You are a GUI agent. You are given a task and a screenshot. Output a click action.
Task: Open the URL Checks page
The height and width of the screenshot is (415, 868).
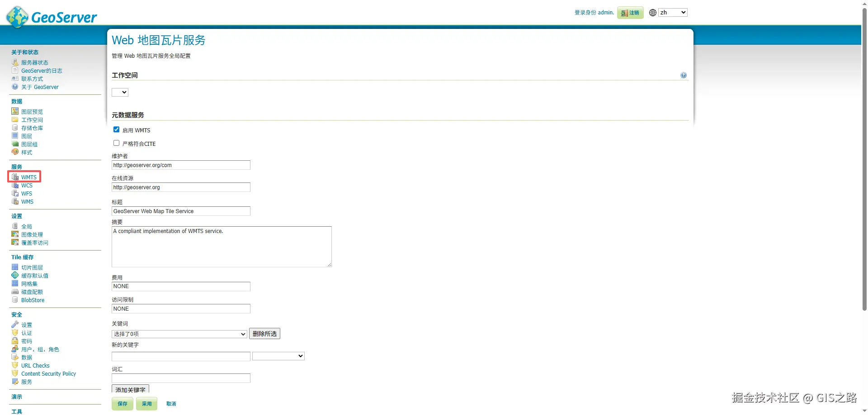pyautogui.click(x=35, y=366)
